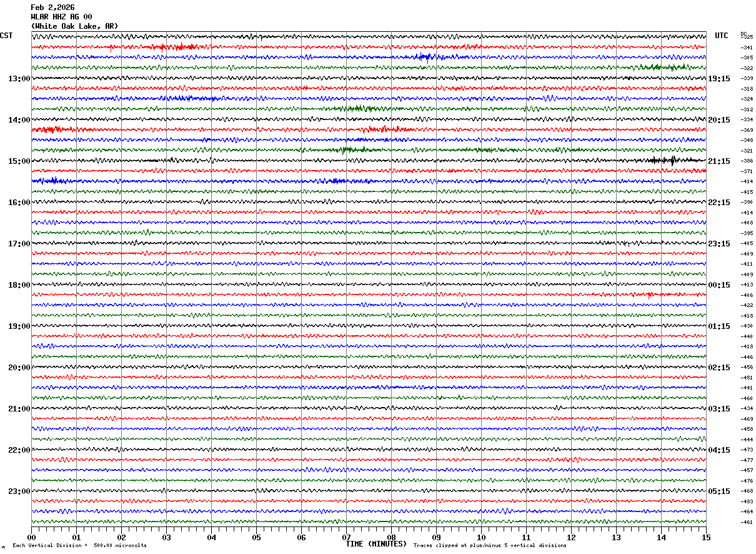
Task: Pick the 05:15 UTC time label
Action: click(719, 491)
